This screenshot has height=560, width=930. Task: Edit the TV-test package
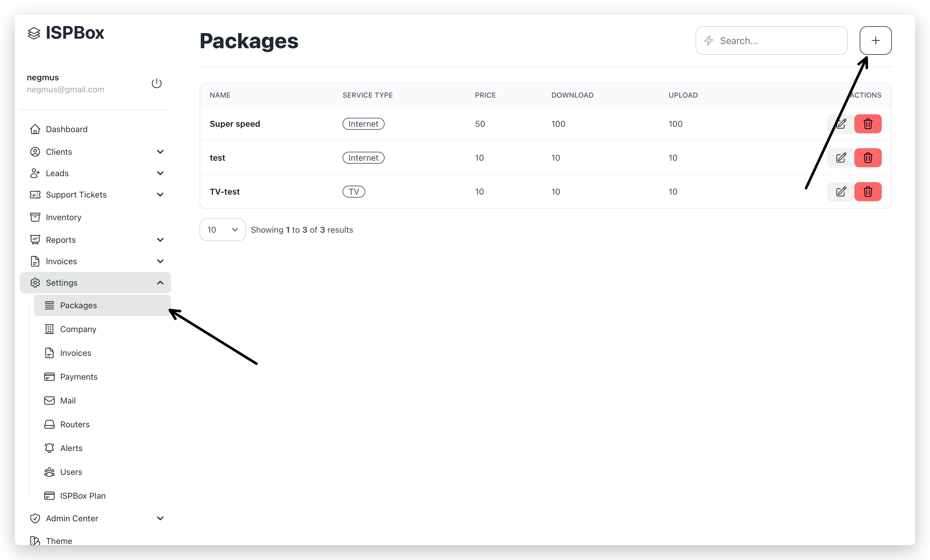tap(841, 192)
